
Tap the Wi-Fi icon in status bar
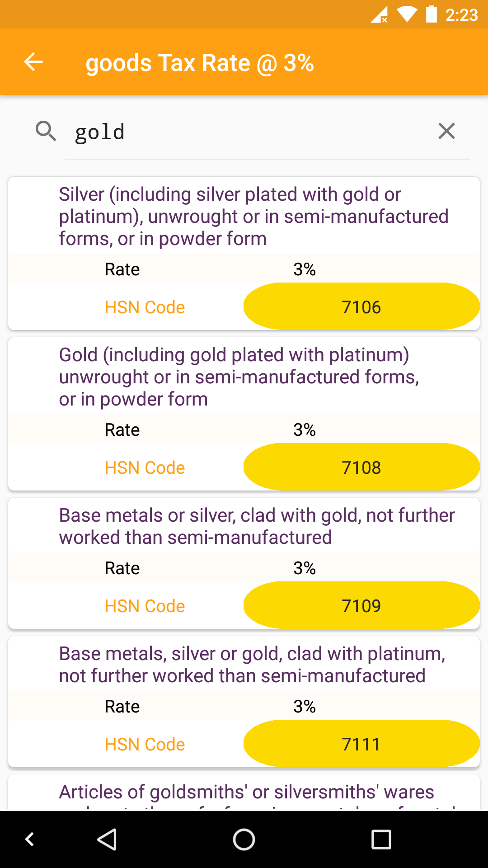407,15
